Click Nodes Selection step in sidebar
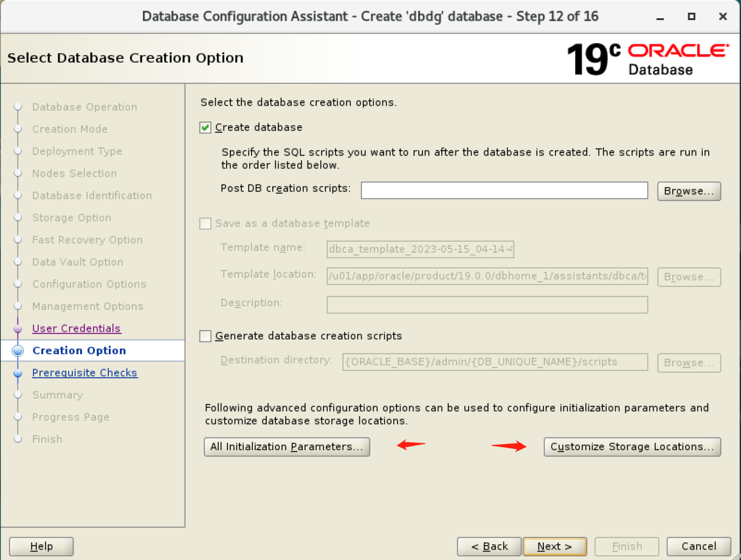This screenshot has width=741, height=560. [x=74, y=174]
